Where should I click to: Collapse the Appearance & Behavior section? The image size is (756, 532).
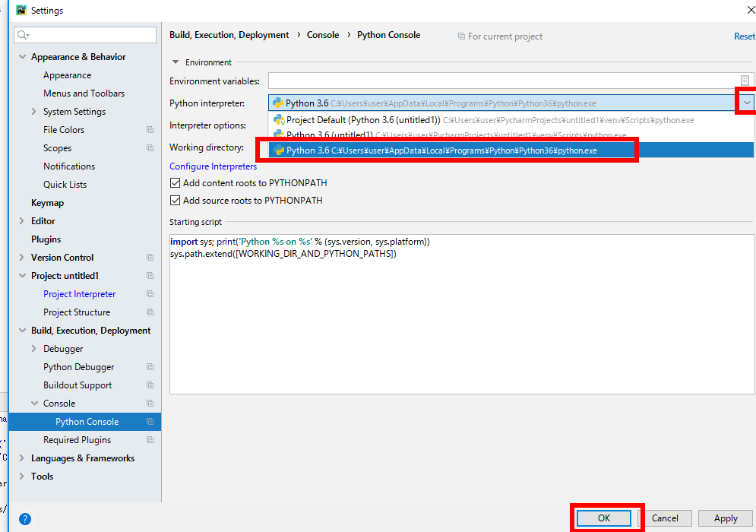pos(22,57)
